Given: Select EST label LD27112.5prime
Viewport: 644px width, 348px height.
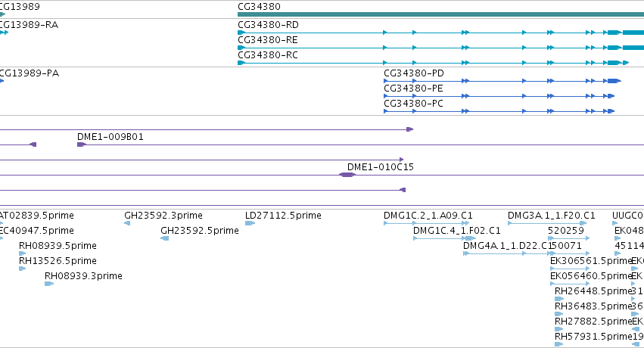Looking at the screenshot, I should 283,216.
